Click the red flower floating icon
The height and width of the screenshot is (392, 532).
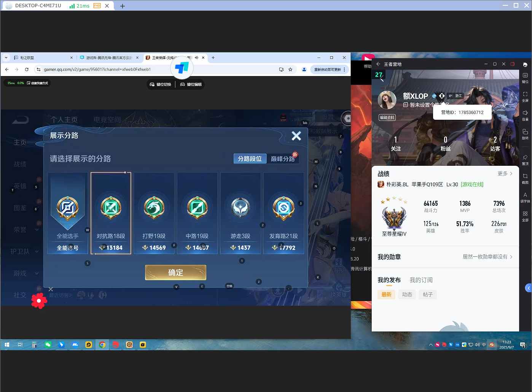39,301
